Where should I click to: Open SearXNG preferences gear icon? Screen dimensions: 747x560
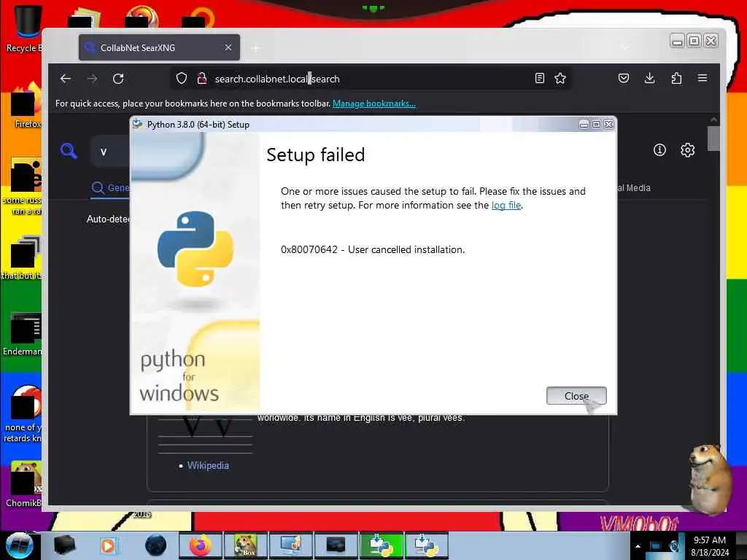point(687,150)
